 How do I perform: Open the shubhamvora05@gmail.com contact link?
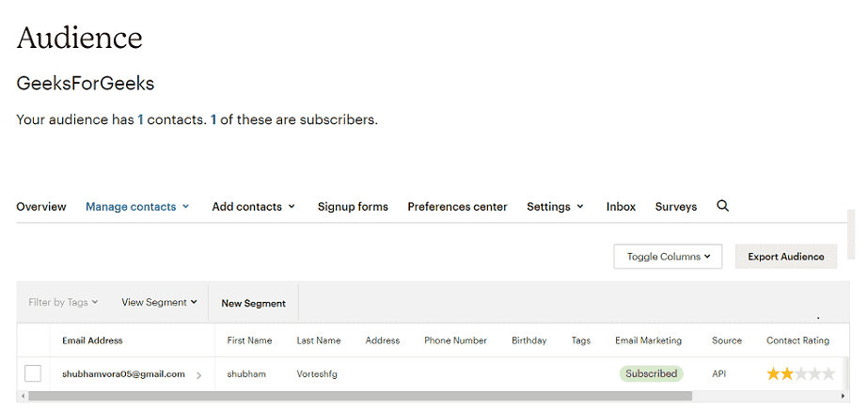pyautogui.click(x=123, y=373)
